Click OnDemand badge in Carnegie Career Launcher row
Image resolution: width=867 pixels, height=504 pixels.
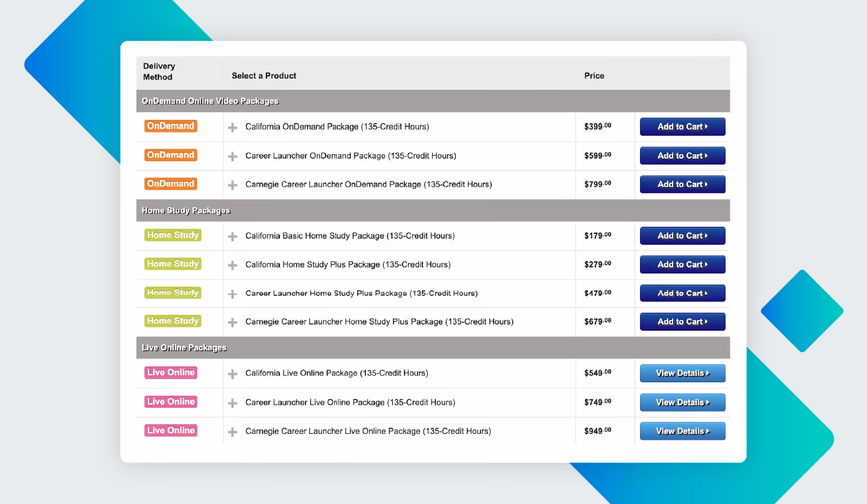171,184
